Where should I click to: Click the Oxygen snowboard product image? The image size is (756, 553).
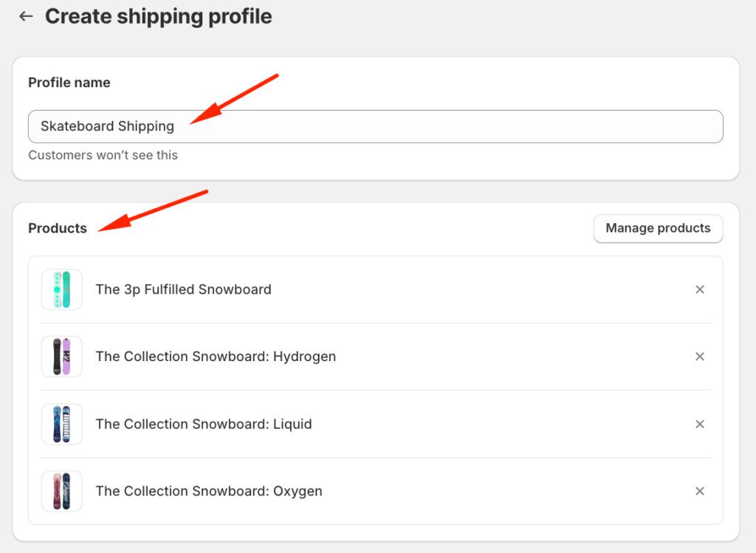coord(62,491)
